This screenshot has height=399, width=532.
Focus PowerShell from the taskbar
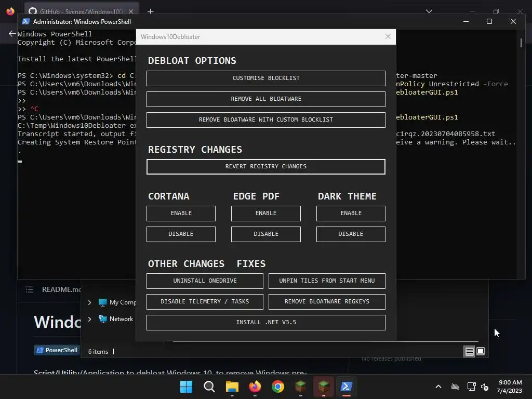click(347, 387)
